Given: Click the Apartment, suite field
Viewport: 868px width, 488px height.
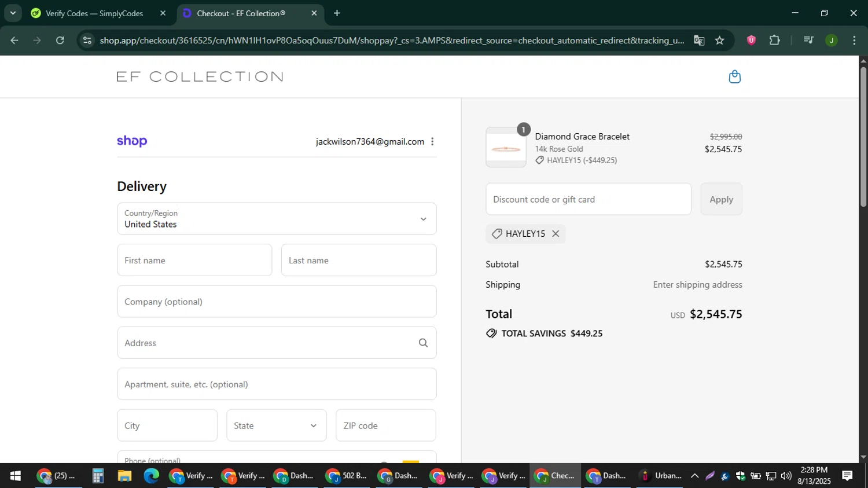Looking at the screenshot, I should [277, 384].
